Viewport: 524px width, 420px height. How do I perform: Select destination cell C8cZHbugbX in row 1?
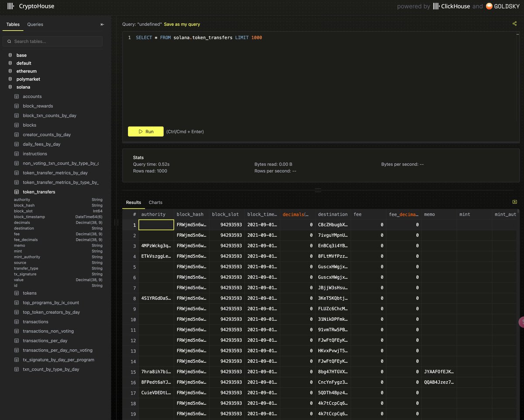click(x=333, y=225)
